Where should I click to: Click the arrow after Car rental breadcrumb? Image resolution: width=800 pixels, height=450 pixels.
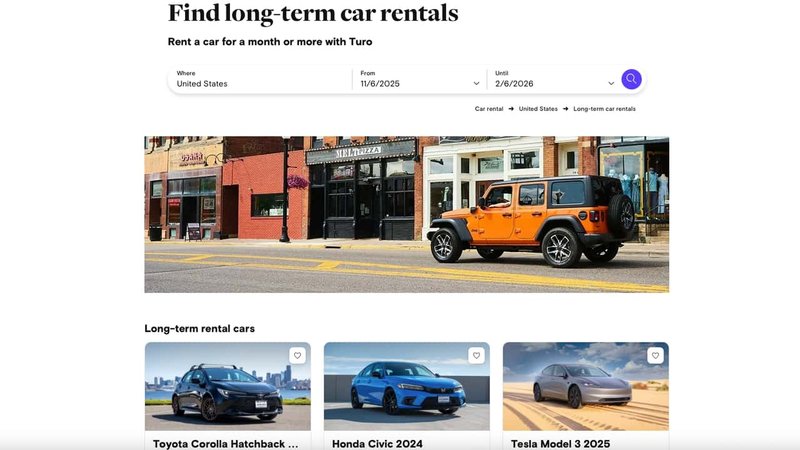point(511,109)
